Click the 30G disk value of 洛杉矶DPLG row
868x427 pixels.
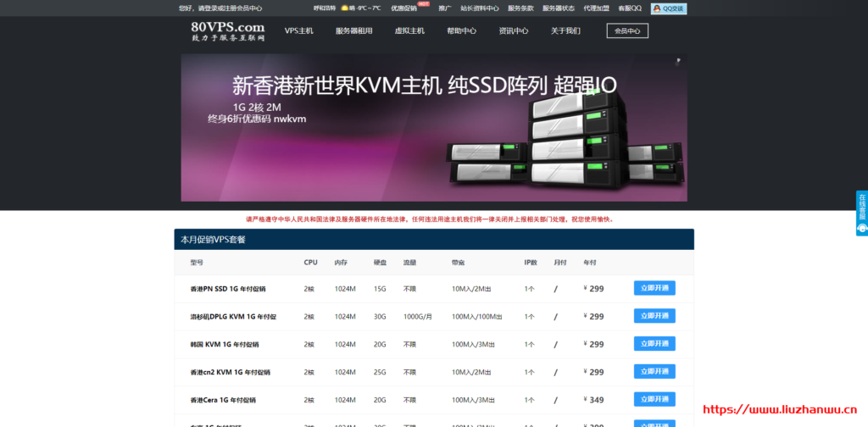380,317
